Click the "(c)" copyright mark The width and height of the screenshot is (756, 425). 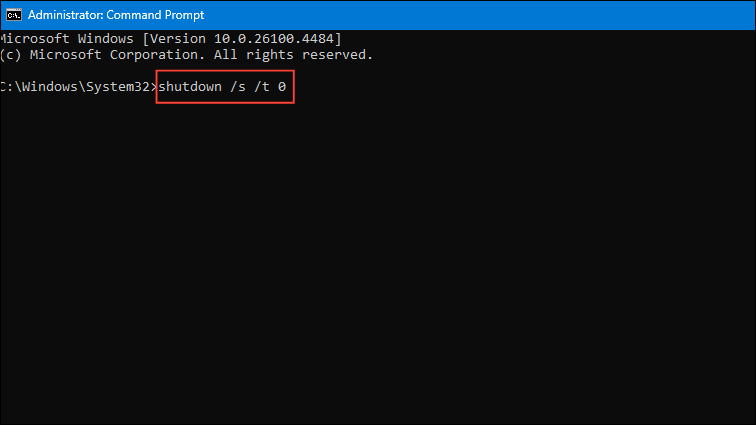point(11,55)
